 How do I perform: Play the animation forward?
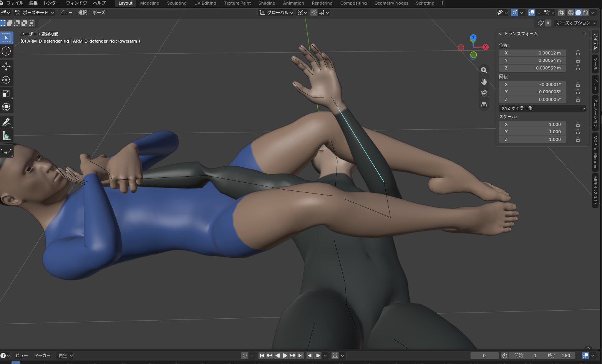pyautogui.click(x=285, y=356)
